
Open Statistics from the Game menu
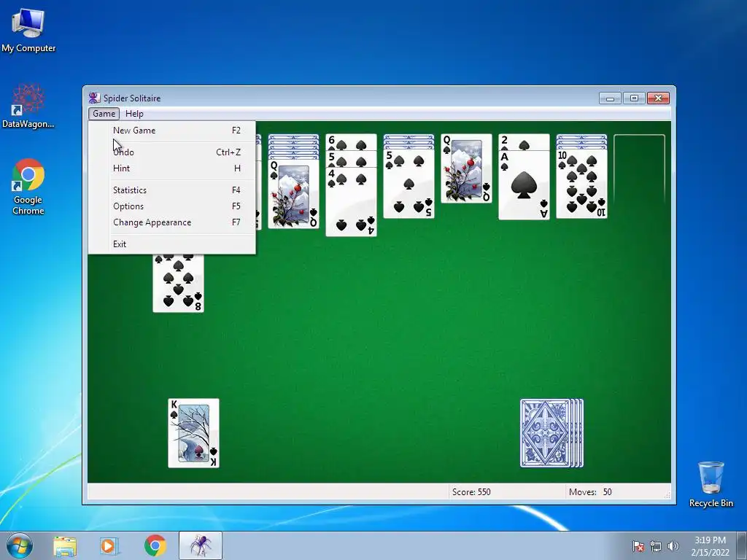coord(171,190)
